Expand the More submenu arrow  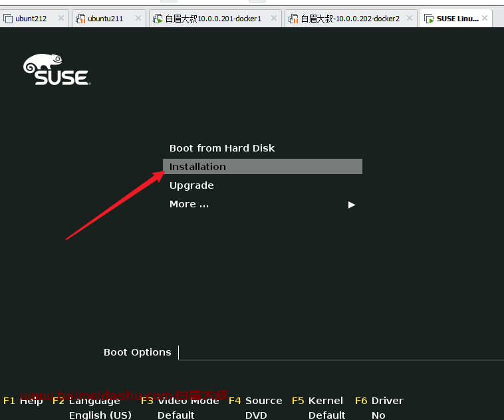(351, 205)
